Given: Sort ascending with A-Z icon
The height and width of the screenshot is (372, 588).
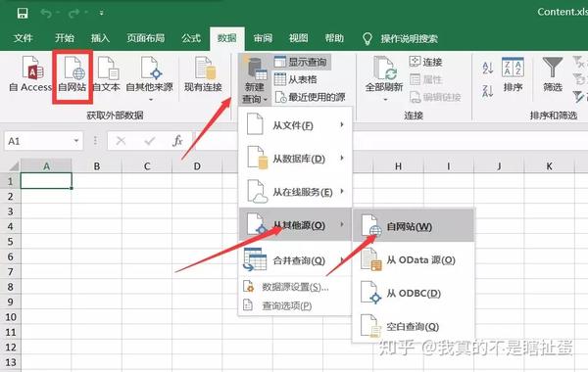Looking at the screenshot, I should pos(487,68).
